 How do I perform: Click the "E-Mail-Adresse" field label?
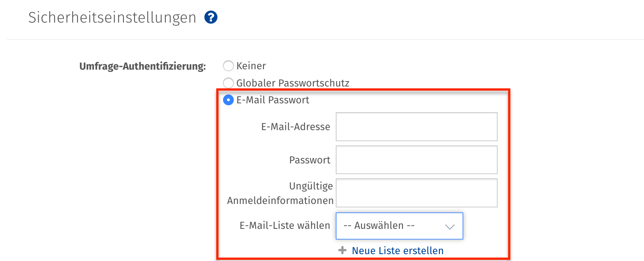[x=296, y=127]
